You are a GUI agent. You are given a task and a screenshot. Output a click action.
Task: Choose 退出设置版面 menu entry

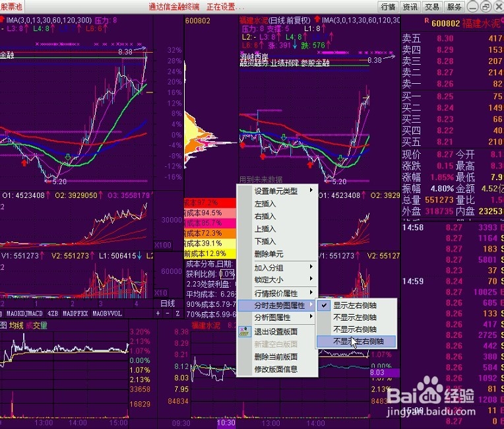(277, 331)
